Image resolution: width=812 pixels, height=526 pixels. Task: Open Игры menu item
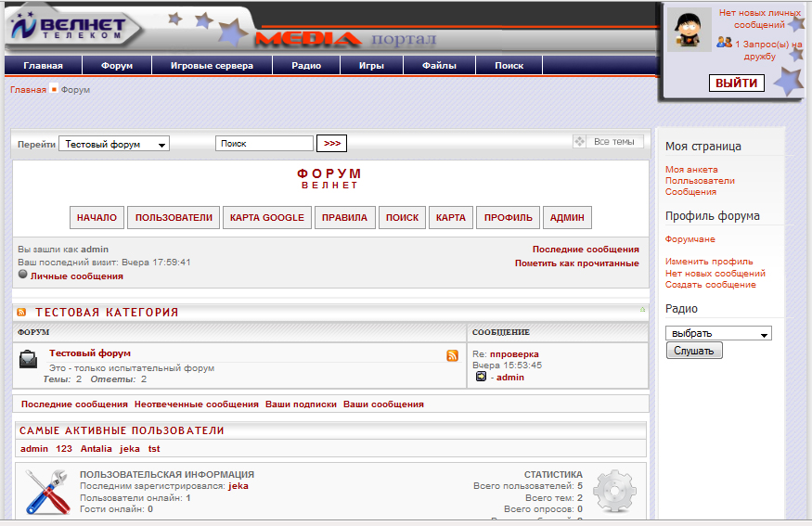click(371, 66)
